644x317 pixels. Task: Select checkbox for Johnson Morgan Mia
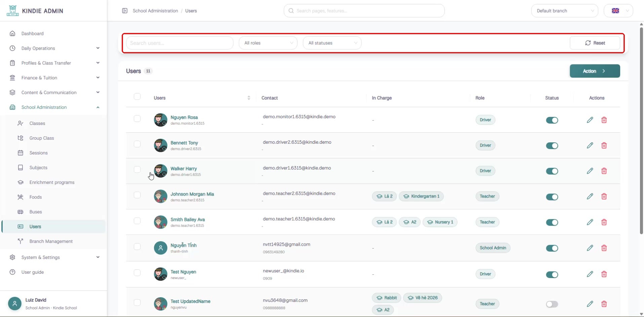[137, 195]
